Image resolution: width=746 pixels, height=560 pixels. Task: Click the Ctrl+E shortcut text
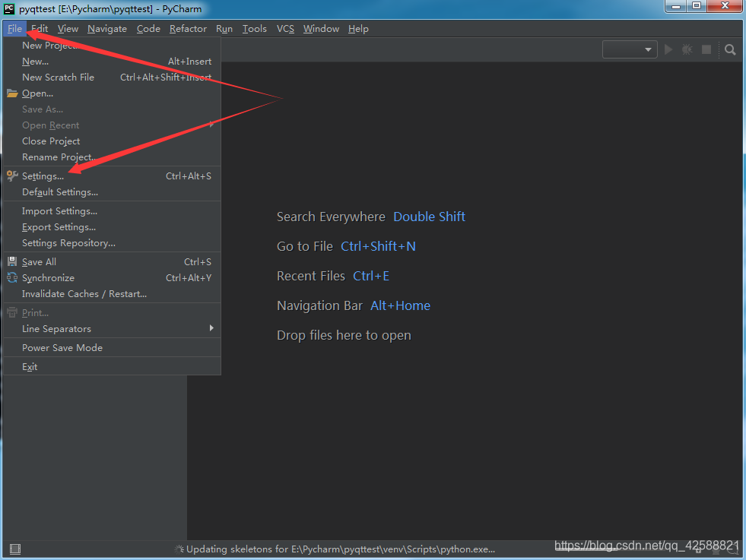pyautogui.click(x=371, y=276)
